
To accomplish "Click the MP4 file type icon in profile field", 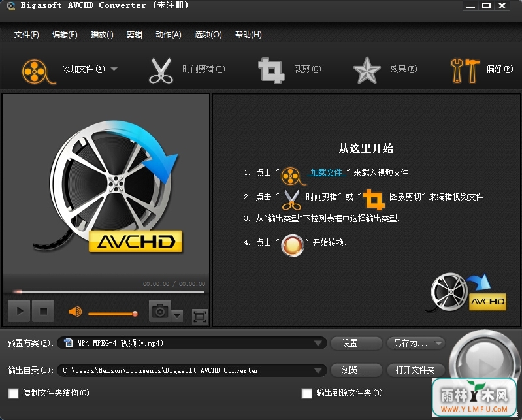I will [x=68, y=343].
